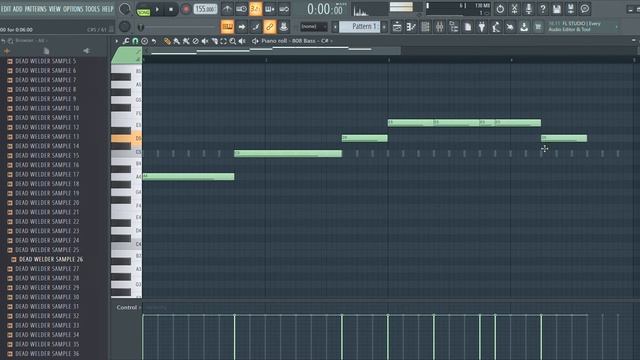Arm the red Record button
The width and height of the screenshot is (640, 360).
[186, 9]
